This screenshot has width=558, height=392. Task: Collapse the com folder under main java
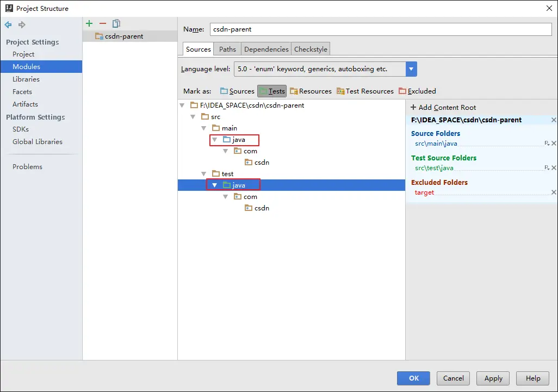pyautogui.click(x=225, y=151)
